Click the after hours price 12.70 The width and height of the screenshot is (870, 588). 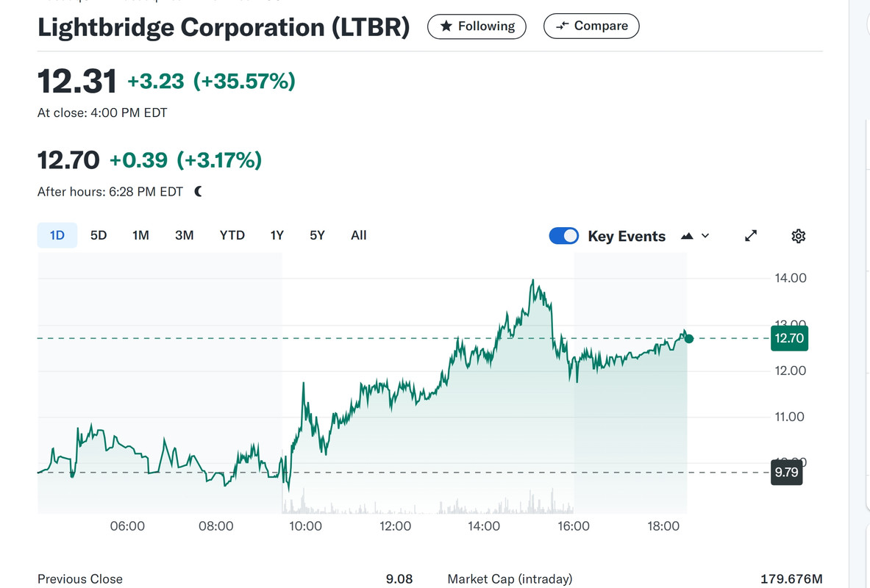pyautogui.click(x=68, y=160)
